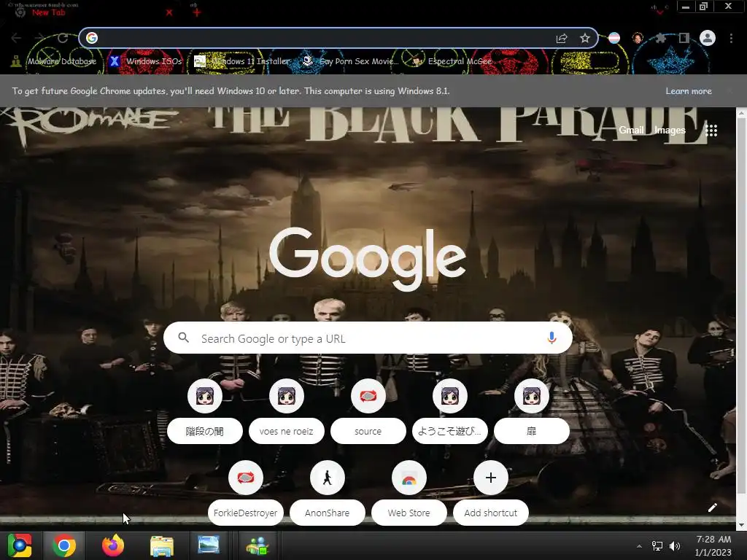Customize this page with pencil icon

click(x=712, y=507)
